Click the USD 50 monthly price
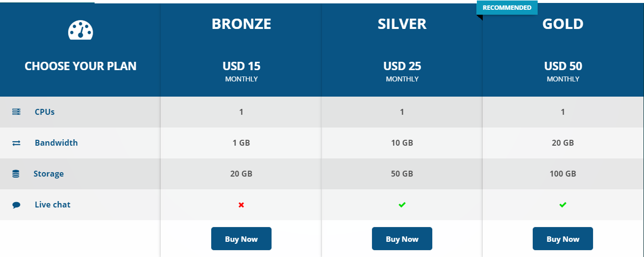Screen dimensions: 644x257 pyautogui.click(x=563, y=66)
